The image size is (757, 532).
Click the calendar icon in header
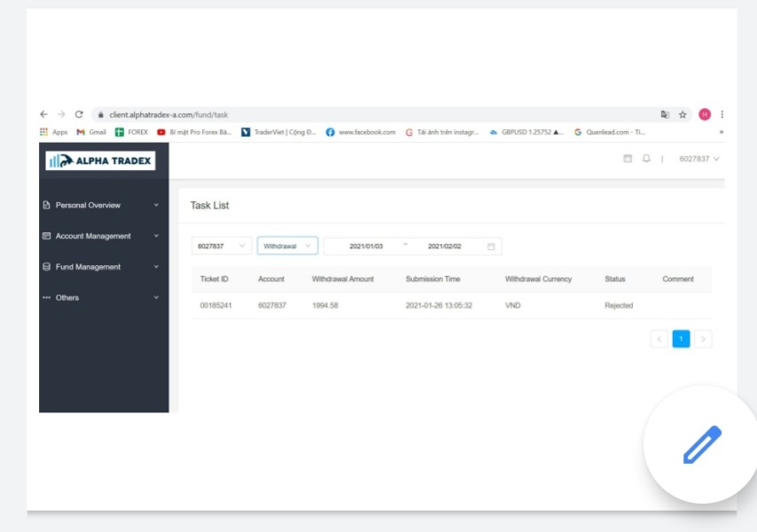tap(627, 159)
